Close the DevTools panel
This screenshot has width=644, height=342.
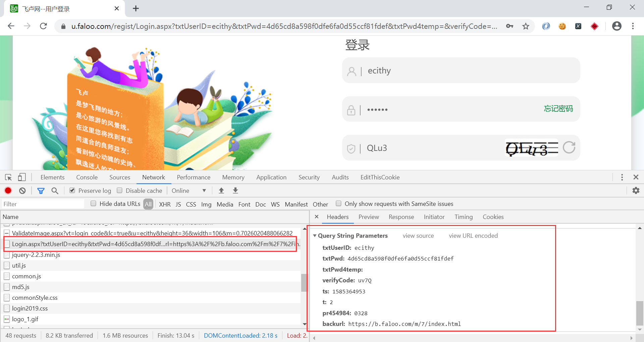coord(636,177)
